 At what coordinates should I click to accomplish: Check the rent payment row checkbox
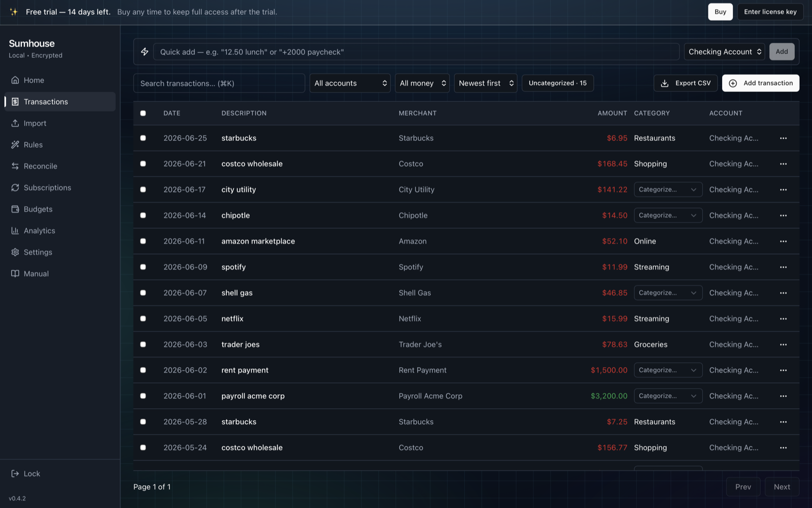(143, 370)
